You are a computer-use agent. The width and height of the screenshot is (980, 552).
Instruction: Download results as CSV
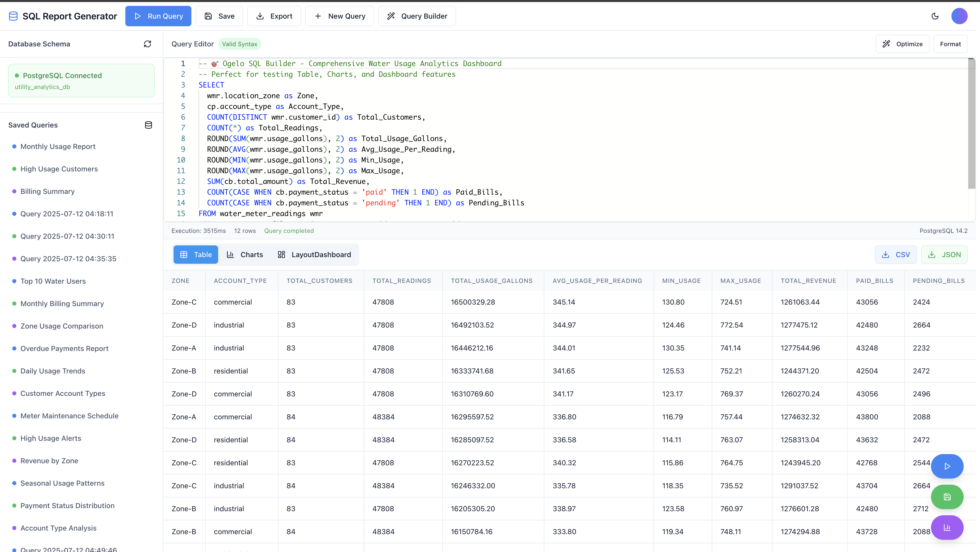tap(896, 255)
